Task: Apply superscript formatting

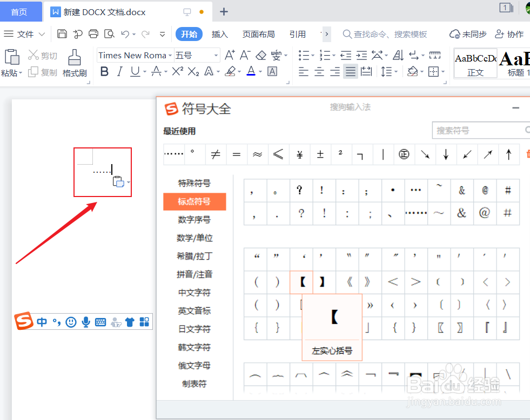Action: [x=176, y=71]
